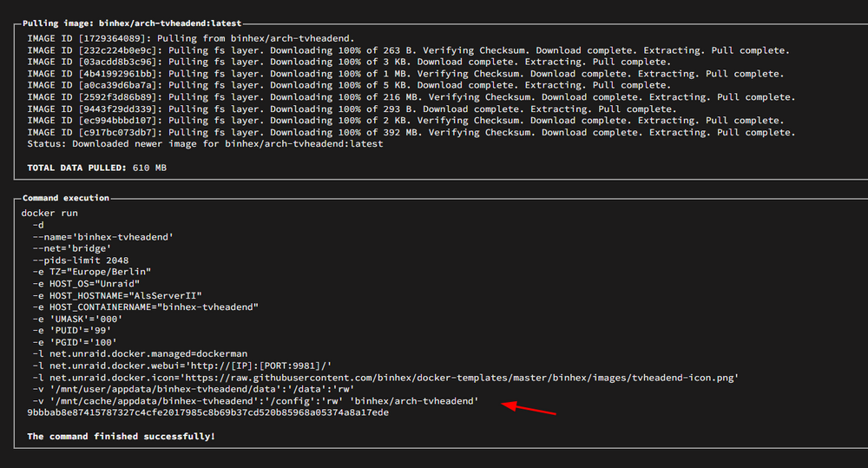Click the TZ="Europe/Berlin" line
This screenshot has width=868, height=468.
[92, 272]
